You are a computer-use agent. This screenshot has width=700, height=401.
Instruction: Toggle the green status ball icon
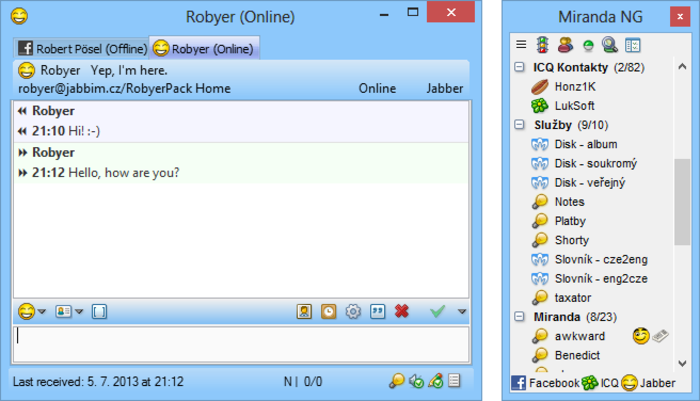587,45
